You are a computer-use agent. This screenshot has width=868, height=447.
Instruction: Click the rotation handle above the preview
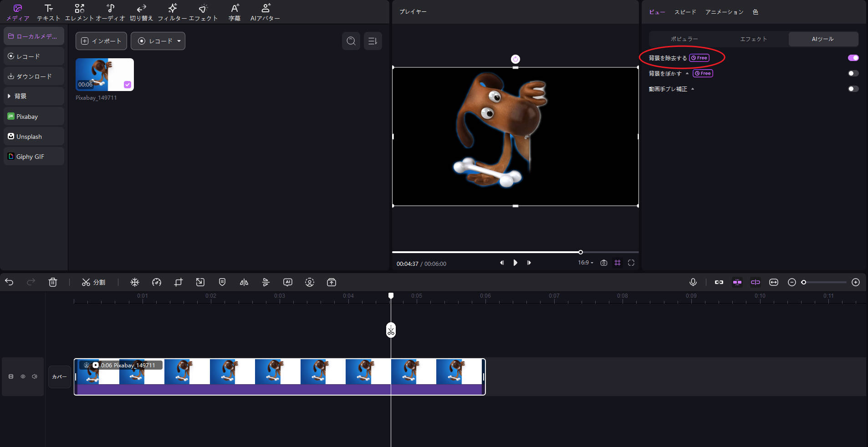point(515,59)
